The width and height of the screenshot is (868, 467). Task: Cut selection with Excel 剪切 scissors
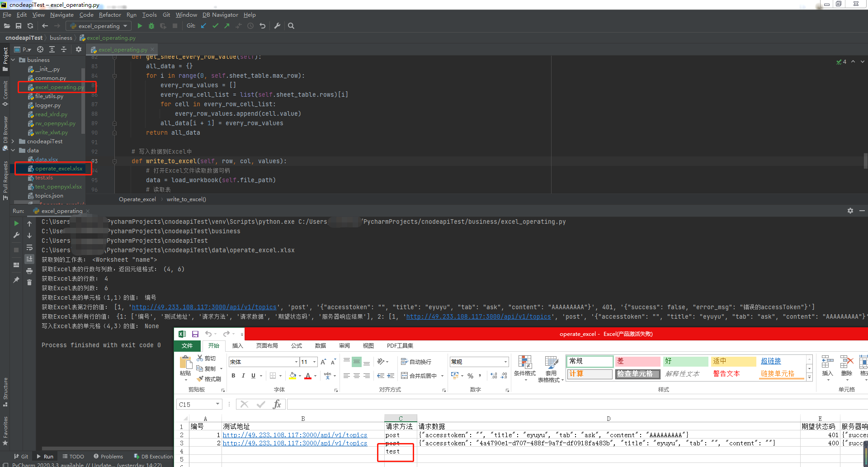[x=206, y=358]
